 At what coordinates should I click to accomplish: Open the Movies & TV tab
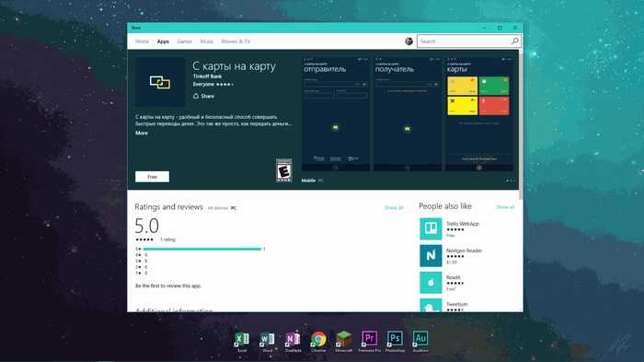[236, 41]
